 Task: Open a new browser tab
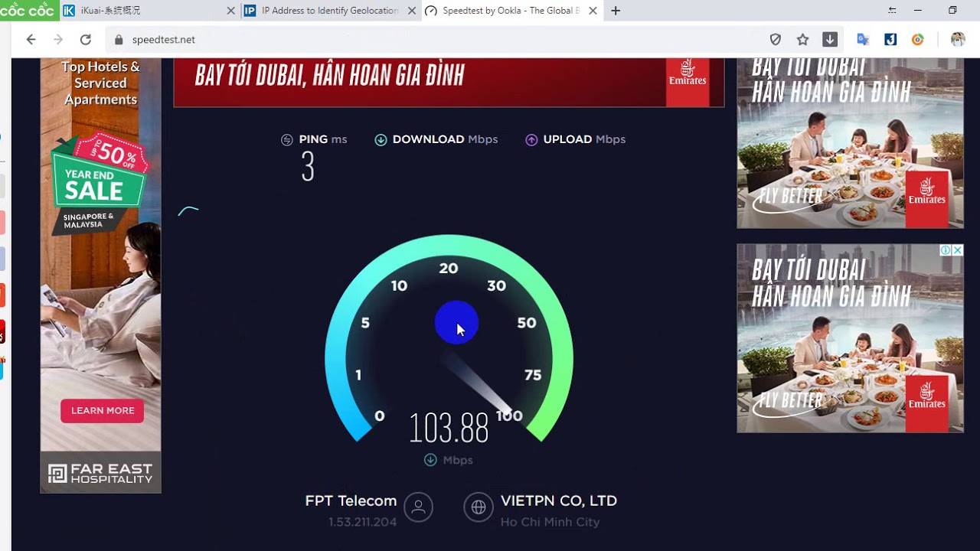tap(616, 11)
